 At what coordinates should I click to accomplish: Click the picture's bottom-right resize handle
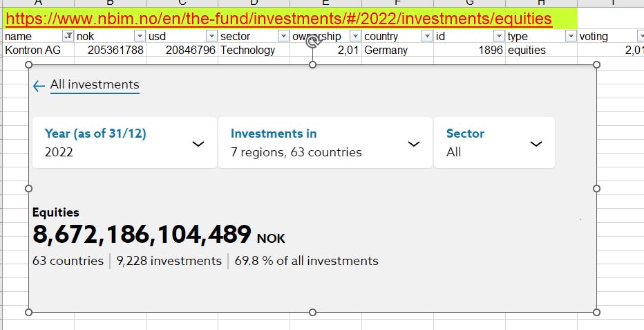(596, 312)
